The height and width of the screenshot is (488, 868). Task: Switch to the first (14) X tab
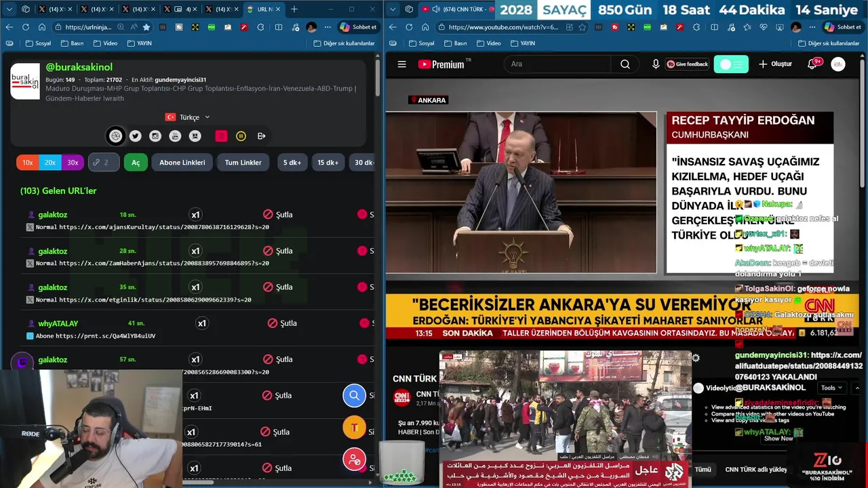pos(55,9)
